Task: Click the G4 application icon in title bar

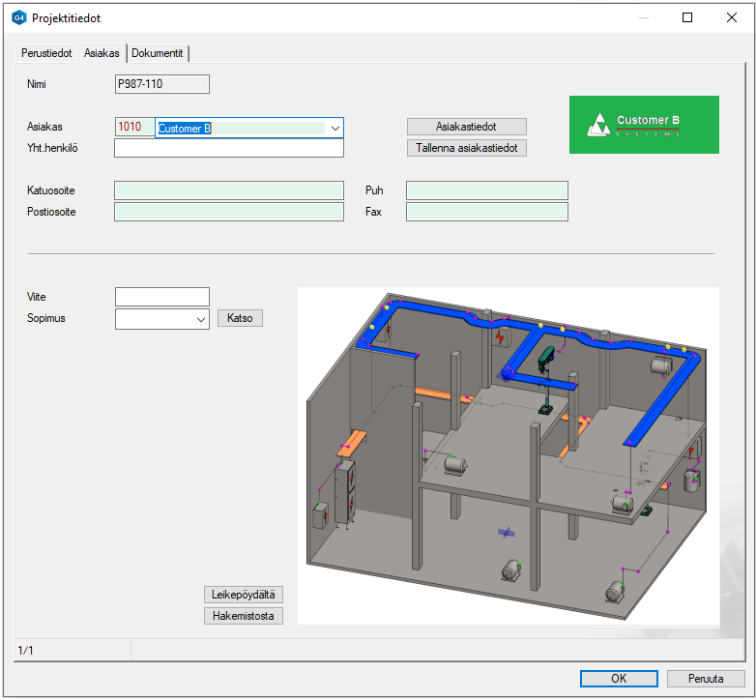Action: [x=18, y=17]
